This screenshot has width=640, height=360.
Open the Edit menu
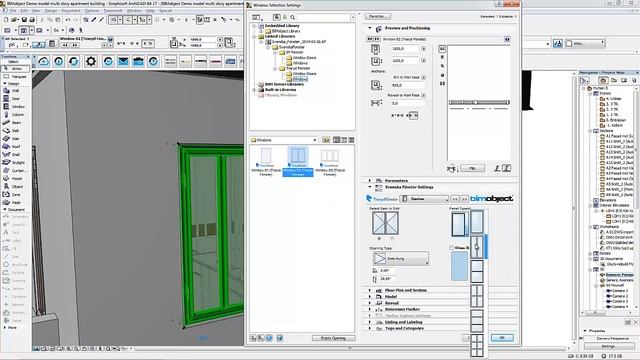click(24, 11)
